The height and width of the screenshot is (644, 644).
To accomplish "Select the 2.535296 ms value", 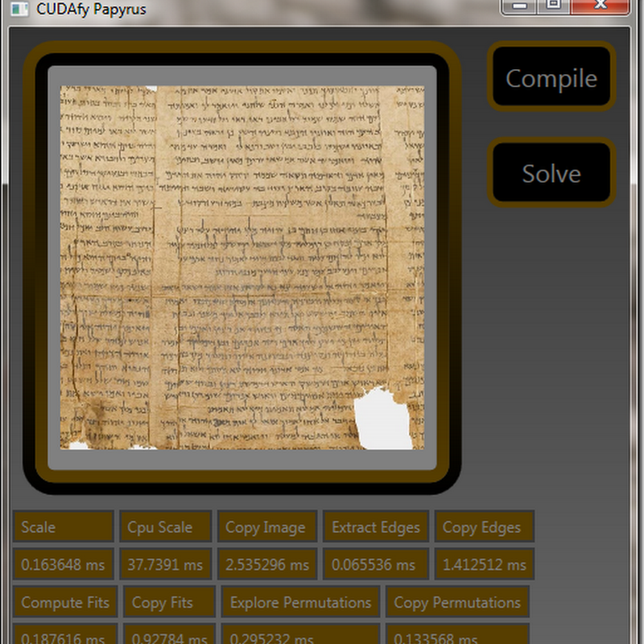I will 267,564.
